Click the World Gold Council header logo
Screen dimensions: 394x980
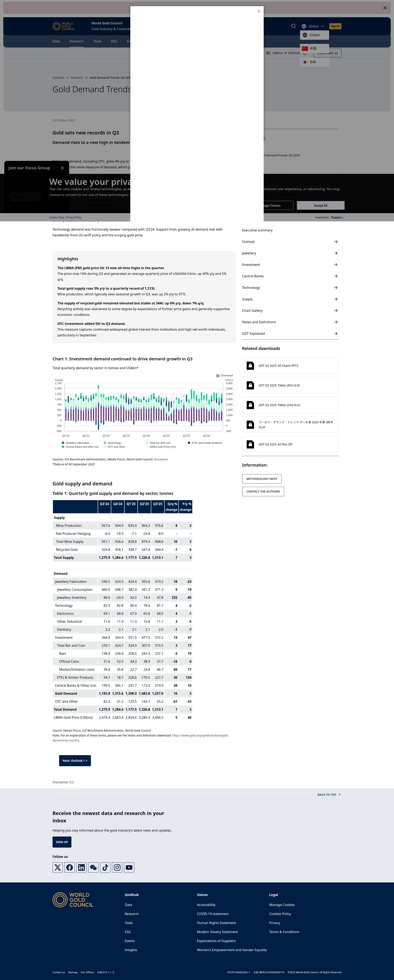[x=64, y=26]
